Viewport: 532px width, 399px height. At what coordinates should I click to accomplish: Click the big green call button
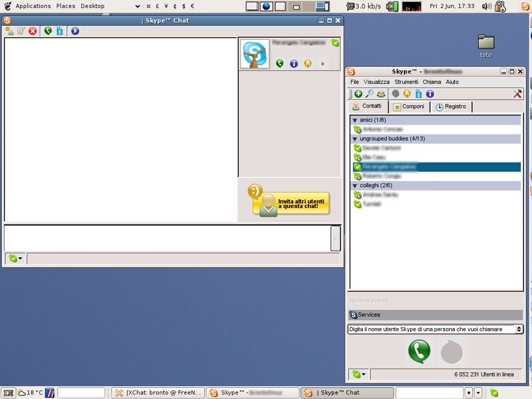click(419, 351)
